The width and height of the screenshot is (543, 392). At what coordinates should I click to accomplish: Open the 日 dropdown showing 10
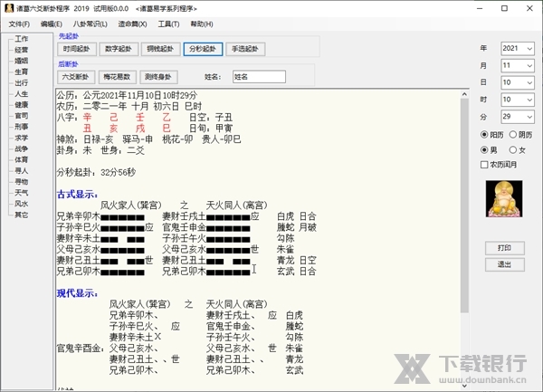point(518,82)
